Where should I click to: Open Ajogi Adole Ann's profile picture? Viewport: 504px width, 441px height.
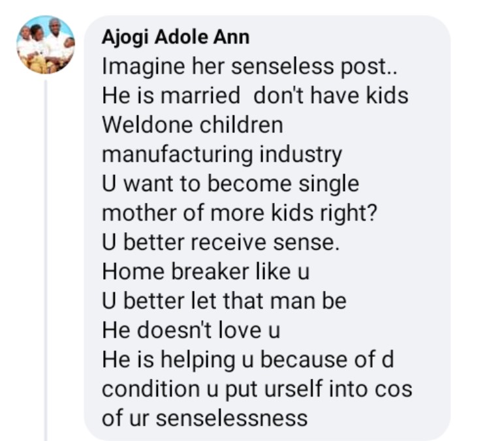[45, 45]
